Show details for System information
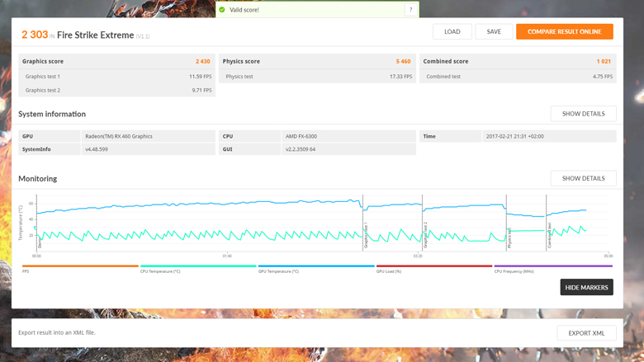This screenshot has height=362, width=644. [583, 114]
